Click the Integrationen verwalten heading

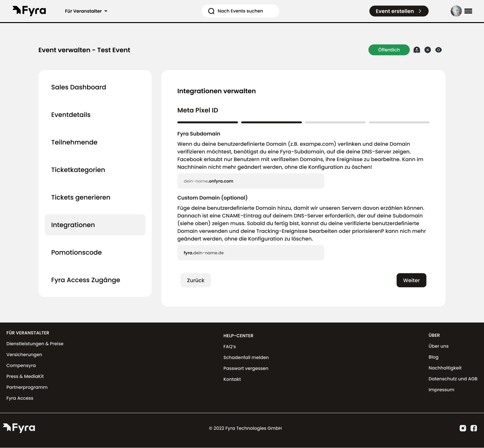pos(216,91)
